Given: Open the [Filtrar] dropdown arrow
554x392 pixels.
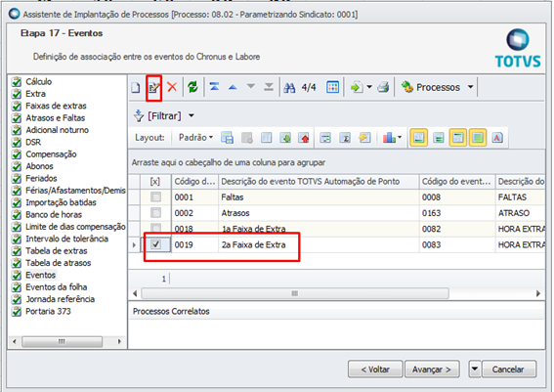Looking at the screenshot, I should click(192, 115).
